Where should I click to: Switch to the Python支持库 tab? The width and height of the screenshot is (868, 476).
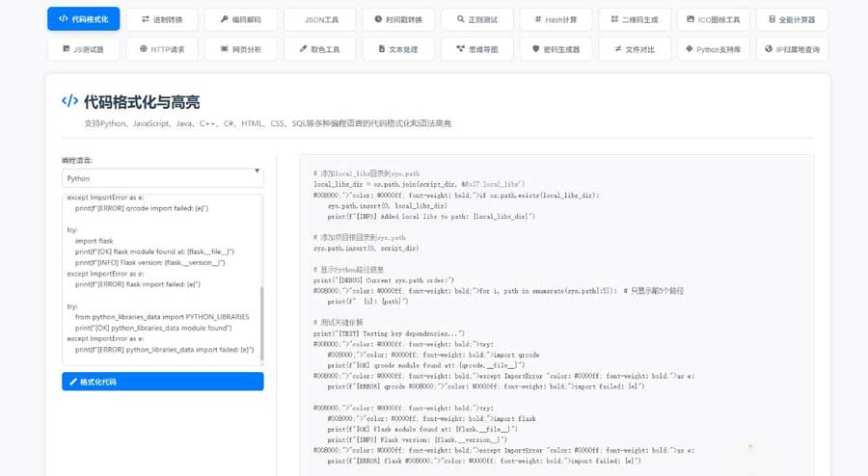tap(713, 49)
